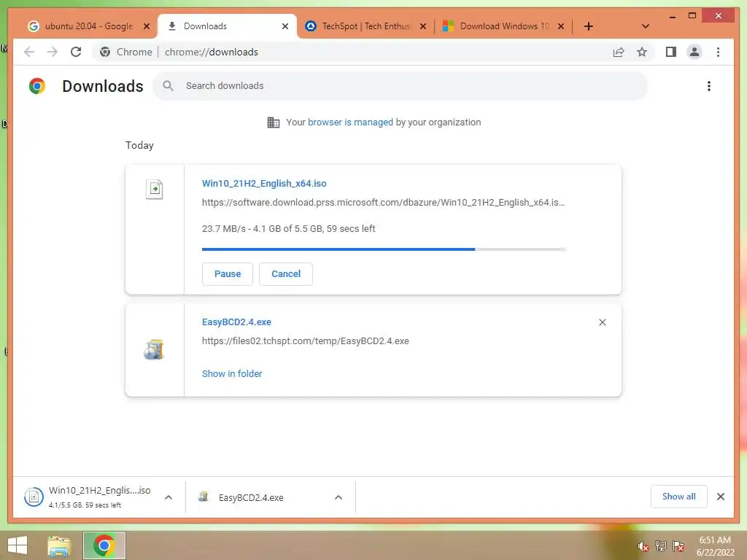This screenshot has height=560, width=747.
Task: Click the Win10 ISO file icon
Action: (154, 190)
